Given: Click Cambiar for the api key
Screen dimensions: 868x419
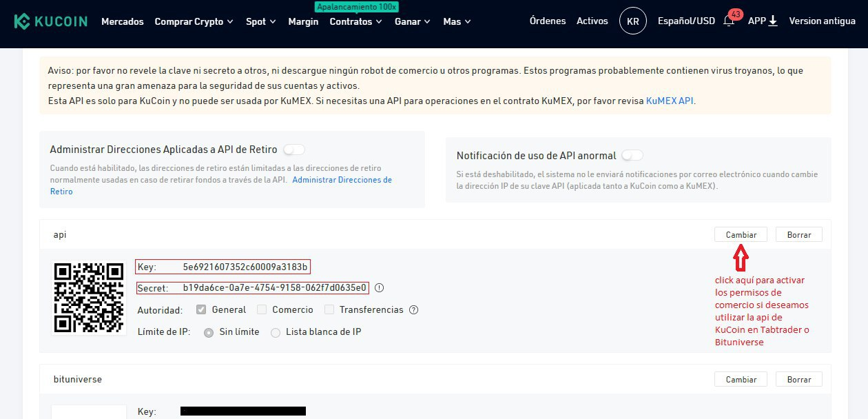Looking at the screenshot, I should pos(741,235).
